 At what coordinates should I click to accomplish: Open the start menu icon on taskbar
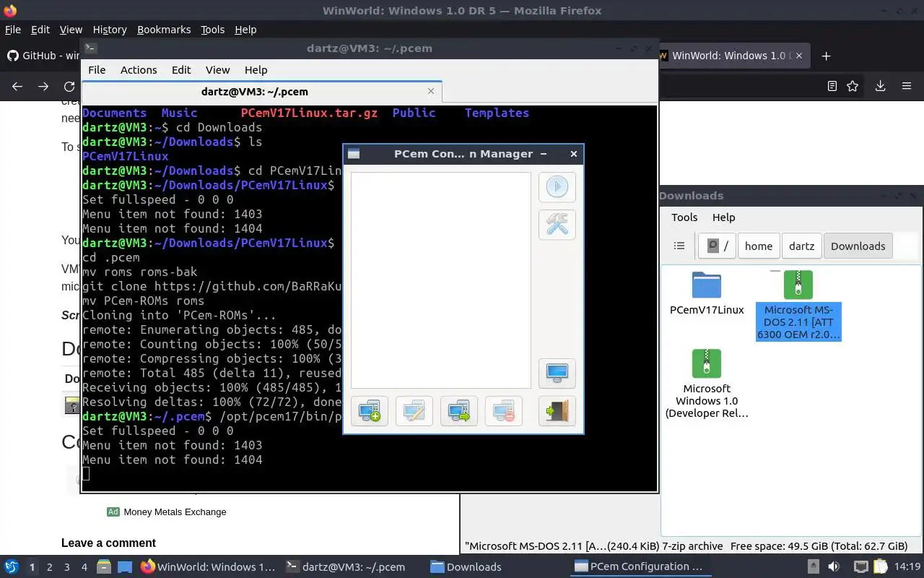pos(12,567)
